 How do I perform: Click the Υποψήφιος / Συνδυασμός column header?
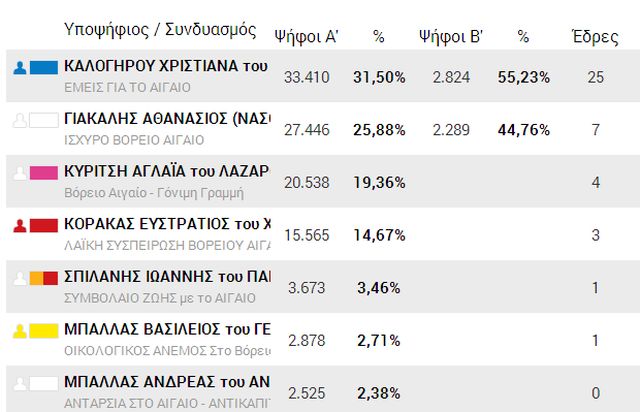pyautogui.click(x=159, y=30)
